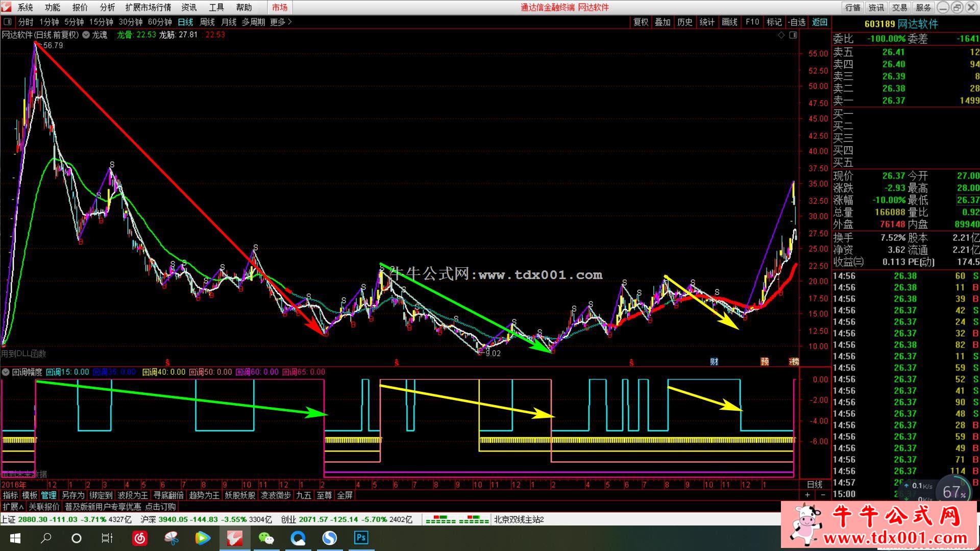The width and height of the screenshot is (980, 551).
Task: Open the 分析 menu
Action: pyautogui.click(x=107, y=7)
